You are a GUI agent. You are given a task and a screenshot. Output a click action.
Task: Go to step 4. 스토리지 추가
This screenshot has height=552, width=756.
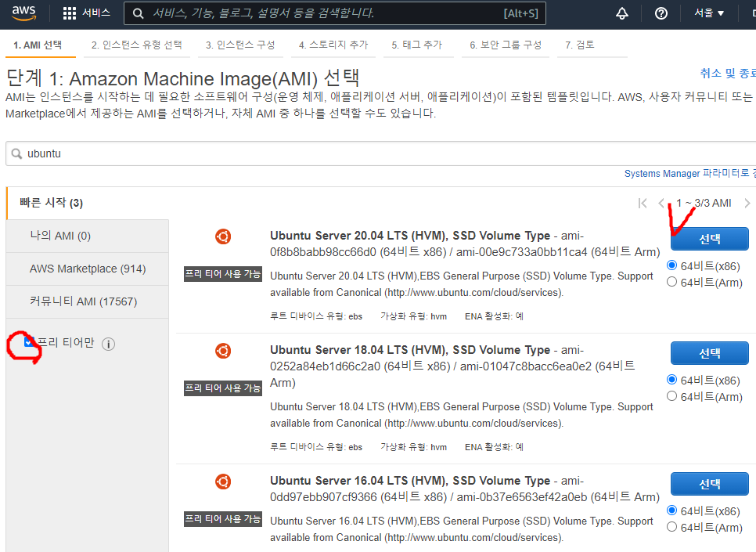tap(333, 45)
